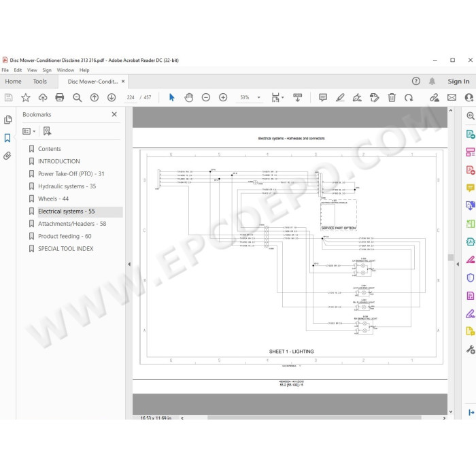Click the 53% zoom value field
476x476 pixels.
[x=245, y=97]
